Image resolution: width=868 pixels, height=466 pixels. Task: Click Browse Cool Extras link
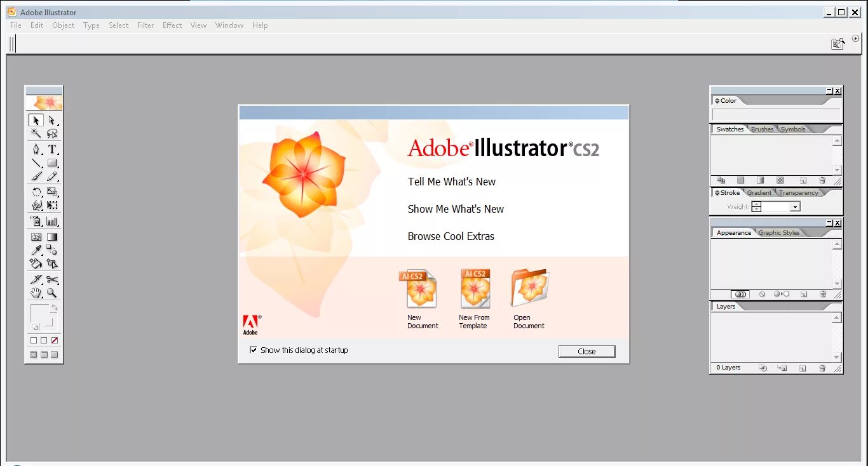(x=451, y=236)
